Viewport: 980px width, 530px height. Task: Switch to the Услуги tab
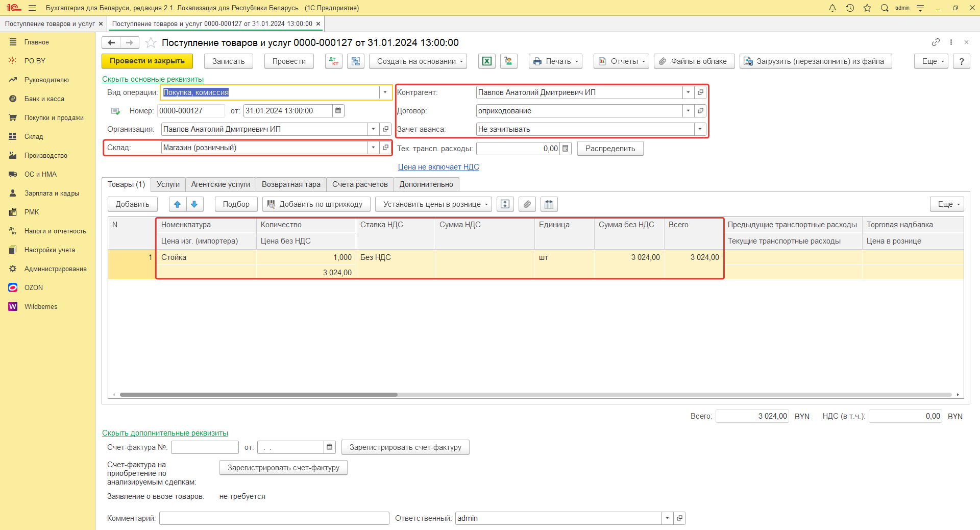click(168, 184)
